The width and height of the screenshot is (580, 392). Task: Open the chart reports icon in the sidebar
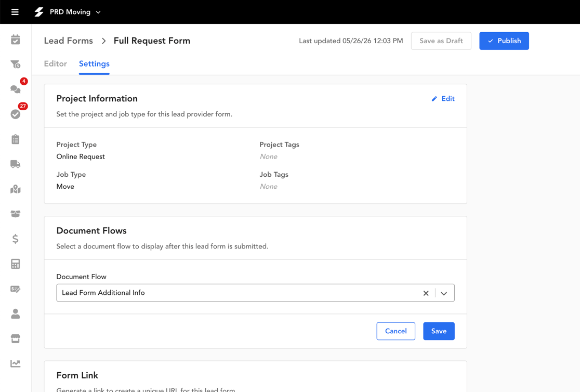click(15, 363)
